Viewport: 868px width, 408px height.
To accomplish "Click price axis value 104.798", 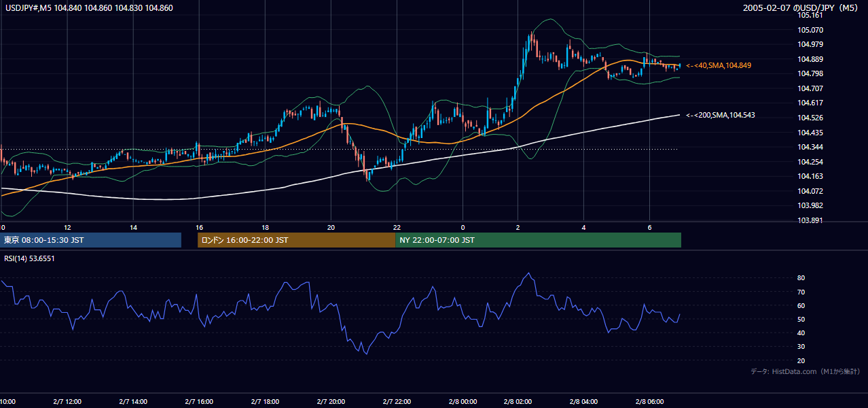I will coord(810,73).
